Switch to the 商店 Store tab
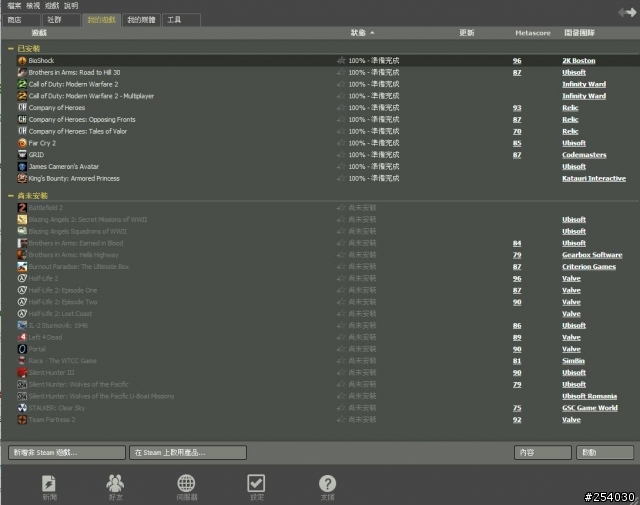The image size is (640, 505). 22,20
